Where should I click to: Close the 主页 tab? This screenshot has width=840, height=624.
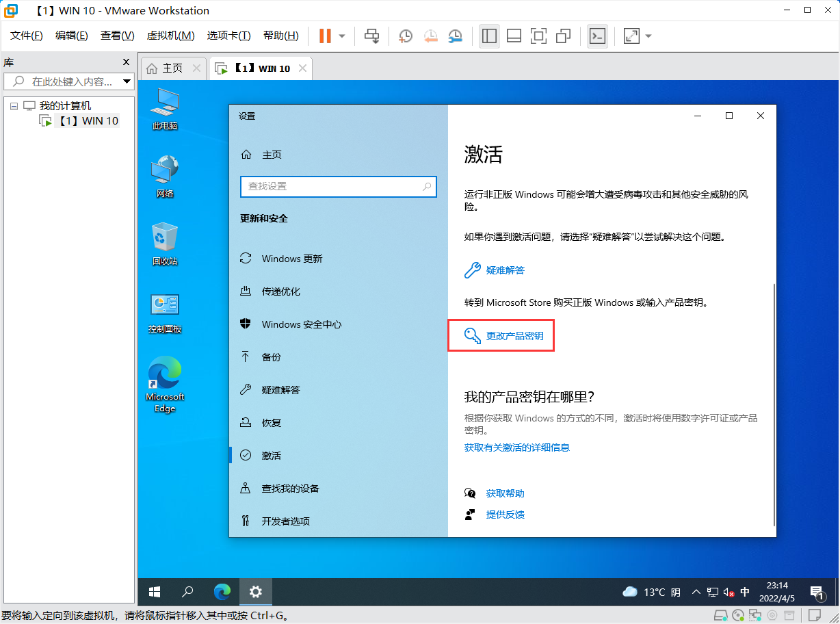click(196, 68)
